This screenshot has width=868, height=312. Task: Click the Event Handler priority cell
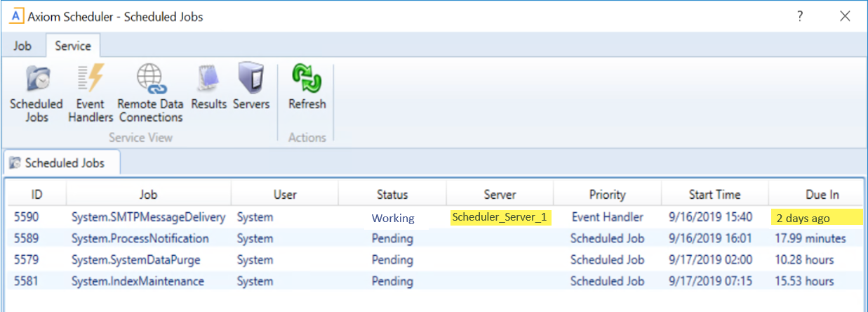[x=607, y=217]
